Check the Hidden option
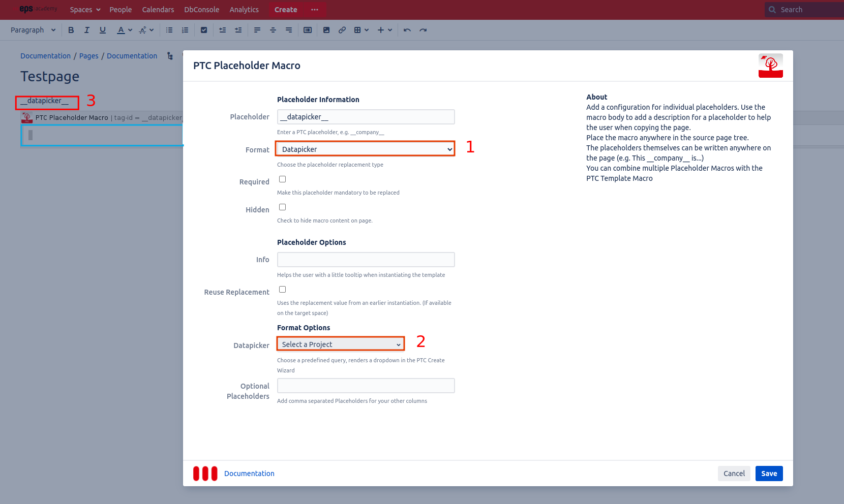The width and height of the screenshot is (844, 504). [x=283, y=207]
